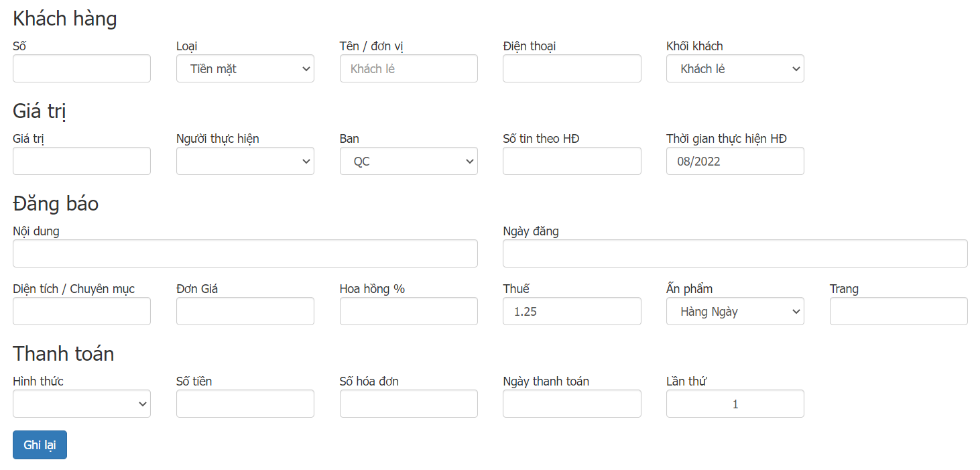The height and width of the screenshot is (470, 980).
Task: Open the Người thực hiện dropdown
Action: pos(245,161)
